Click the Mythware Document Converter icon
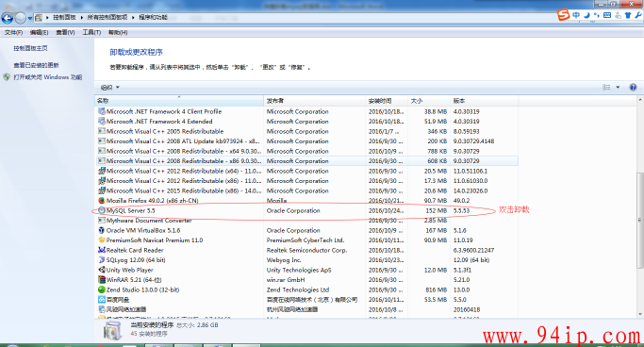The width and height of the screenshot is (644, 347). coord(102,221)
